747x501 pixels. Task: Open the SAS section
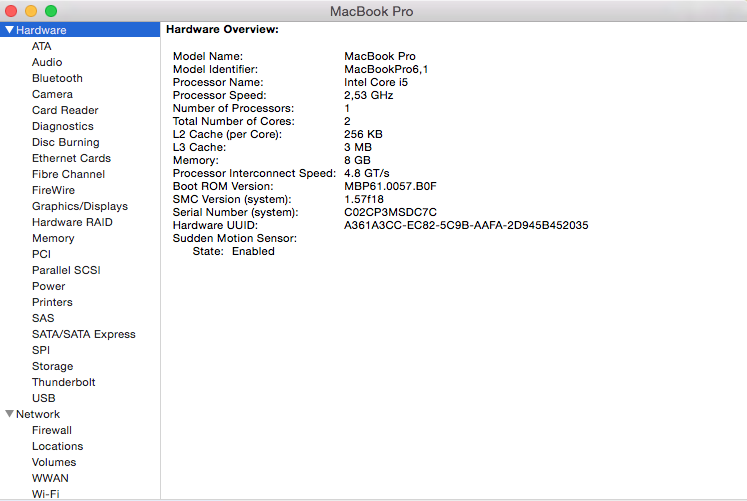tap(43, 318)
